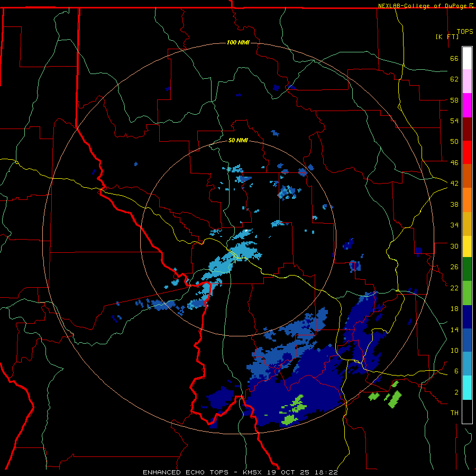Click the dark red 54 kft swatch

[467, 129]
